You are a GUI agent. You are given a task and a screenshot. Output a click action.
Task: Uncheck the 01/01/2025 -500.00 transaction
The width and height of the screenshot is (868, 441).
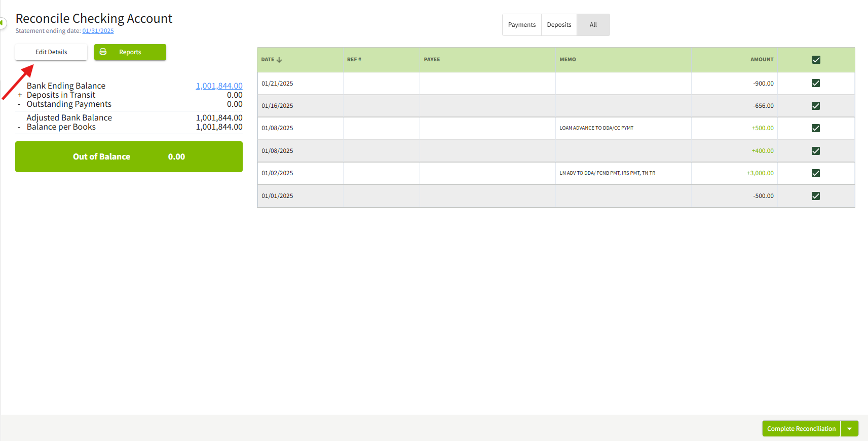(x=815, y=196)
